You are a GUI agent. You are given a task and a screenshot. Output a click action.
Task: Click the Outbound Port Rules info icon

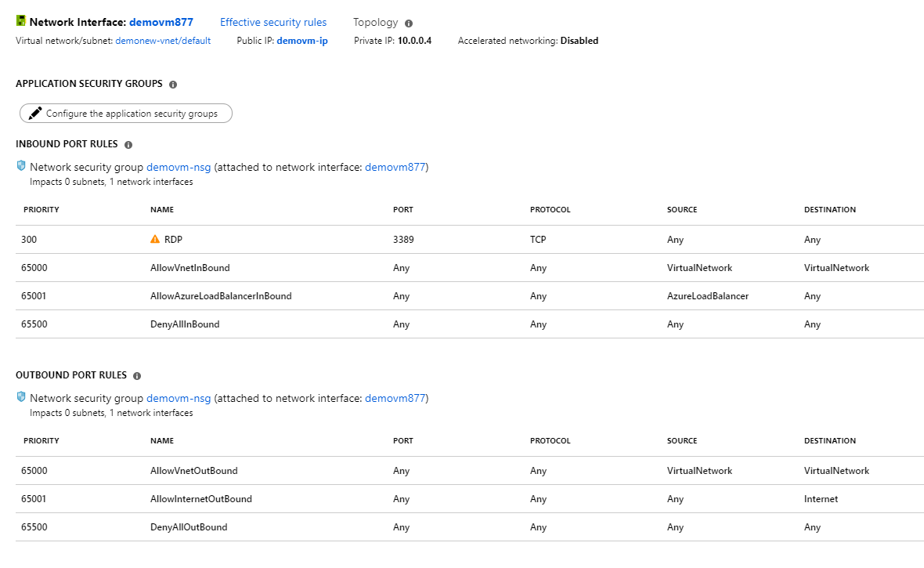[137, 376]
